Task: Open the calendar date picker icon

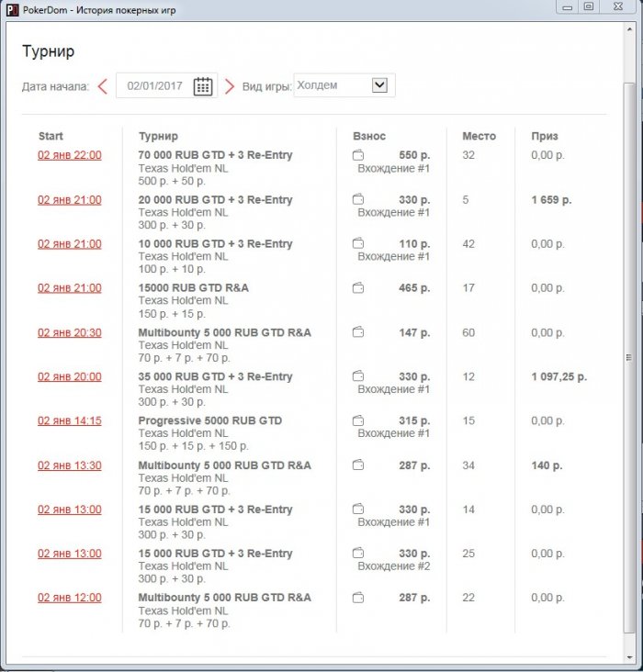Action: pyautogui.click(x=203, y=86)
